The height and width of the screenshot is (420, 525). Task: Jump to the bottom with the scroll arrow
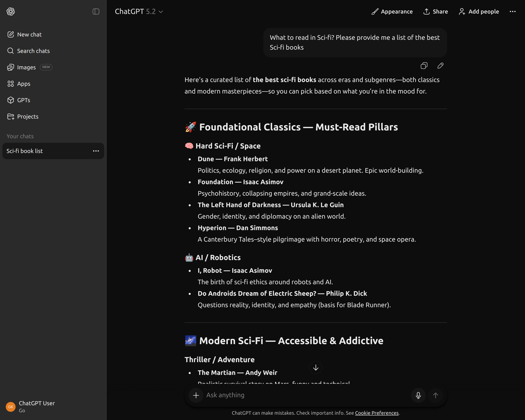315,368
